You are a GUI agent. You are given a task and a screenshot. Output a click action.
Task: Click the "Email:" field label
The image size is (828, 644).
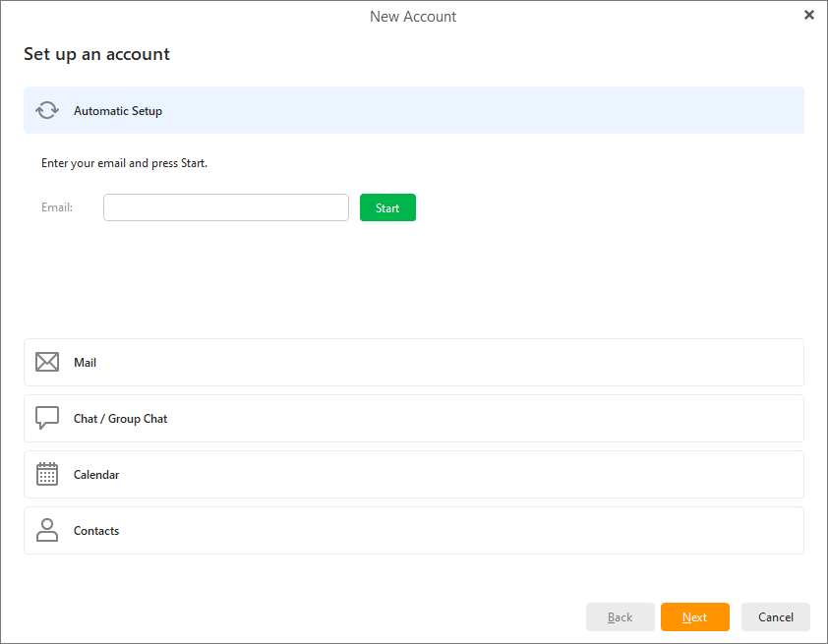[57, 207]
